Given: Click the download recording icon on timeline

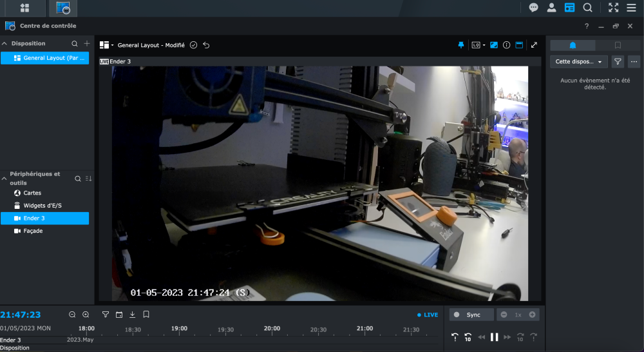Looking at the screenshot, I should coord(133,315).
